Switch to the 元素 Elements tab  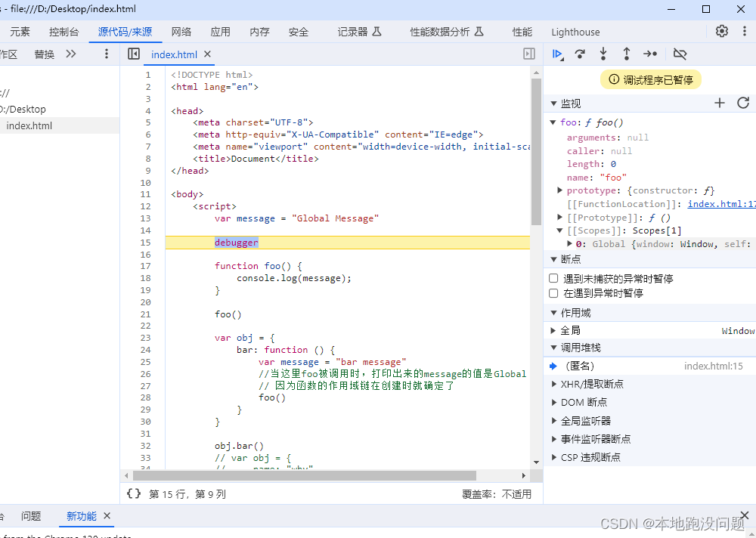20,32
